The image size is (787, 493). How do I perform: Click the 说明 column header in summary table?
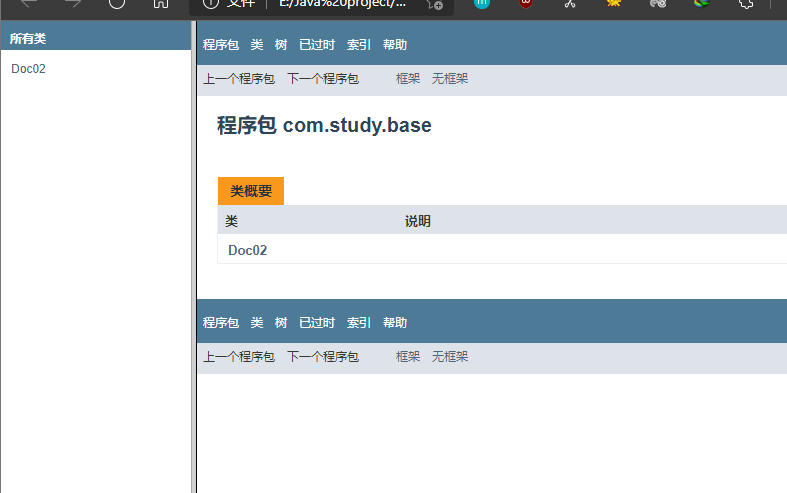pyautogui.click(x=418, y=221)
